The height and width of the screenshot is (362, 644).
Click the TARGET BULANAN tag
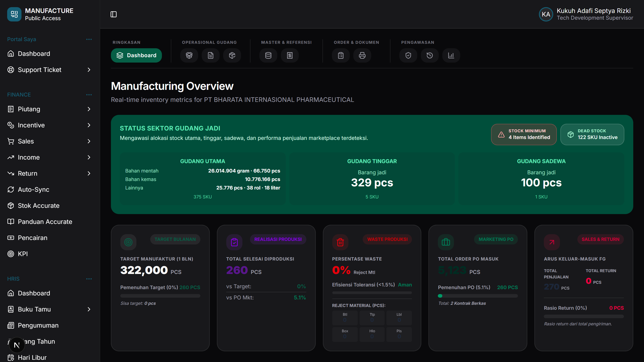(175, 239)
